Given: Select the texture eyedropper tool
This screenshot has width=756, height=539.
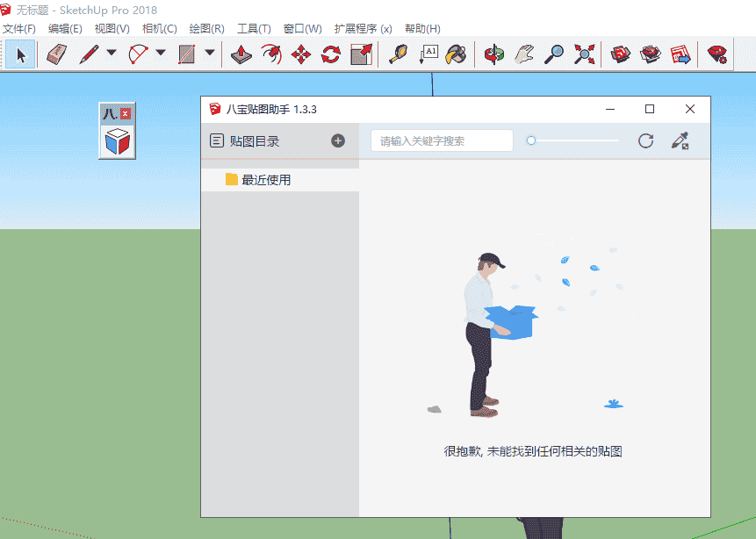Looking at the screenshot, I should 679,140.
